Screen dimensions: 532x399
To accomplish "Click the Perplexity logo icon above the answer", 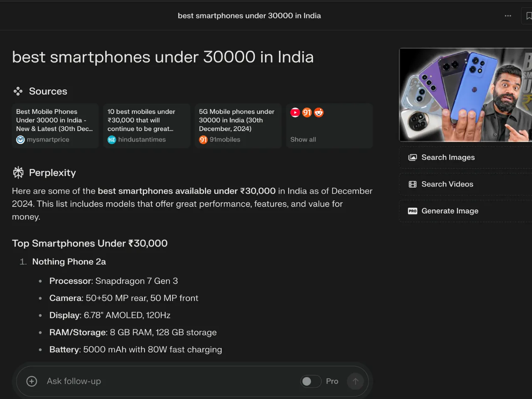I will click(18, 172).
